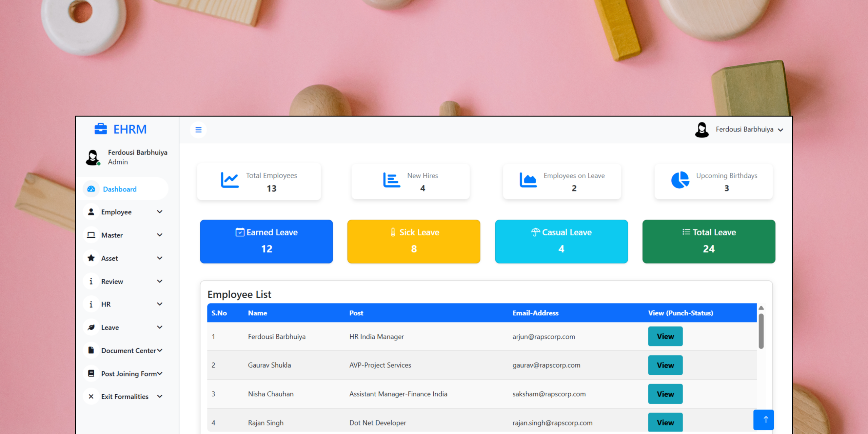The width and height of the screenshot is (868, 434).
Task: Click the HR info icon in sidebar
Action: [91, 304]
